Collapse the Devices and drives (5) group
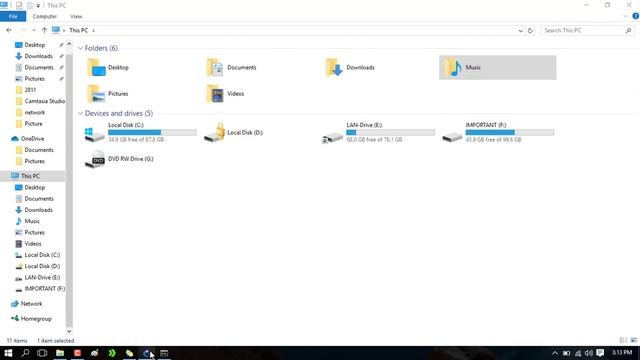 tap(80, 113)
